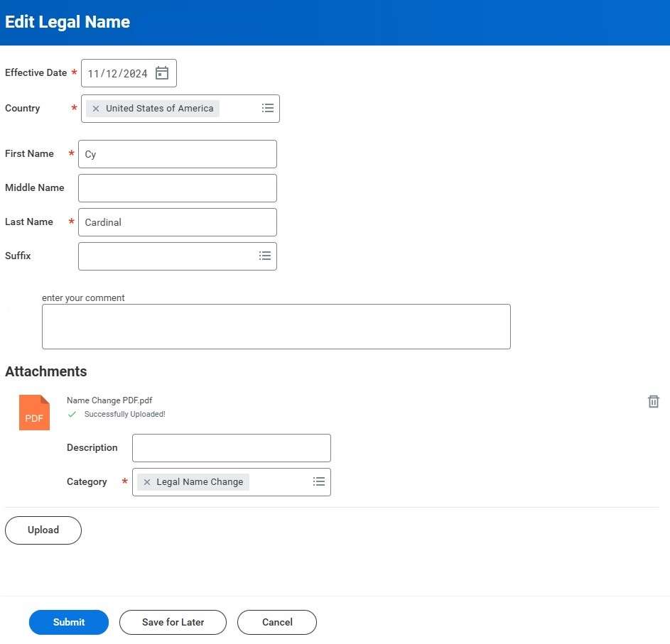The height and width of the screenshot is (644, 670).
Task: Click the green upload success checkmark
Action: (72, 414)
